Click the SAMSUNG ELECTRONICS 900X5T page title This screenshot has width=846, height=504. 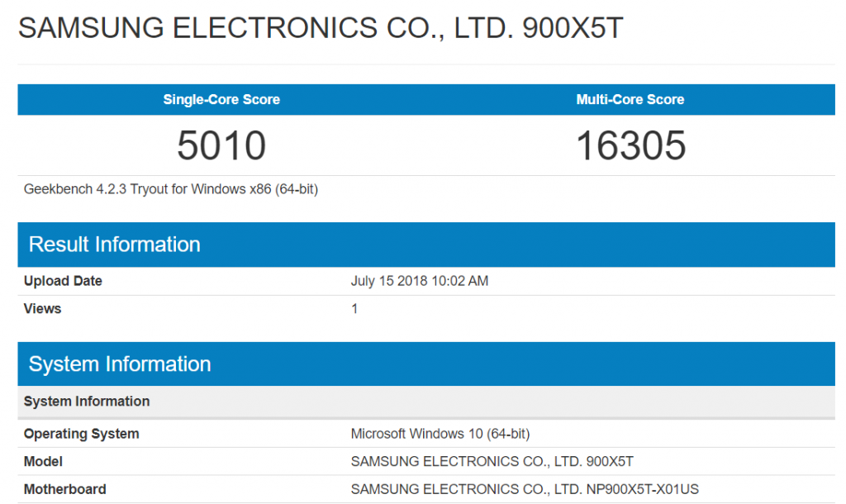[321, 28]
